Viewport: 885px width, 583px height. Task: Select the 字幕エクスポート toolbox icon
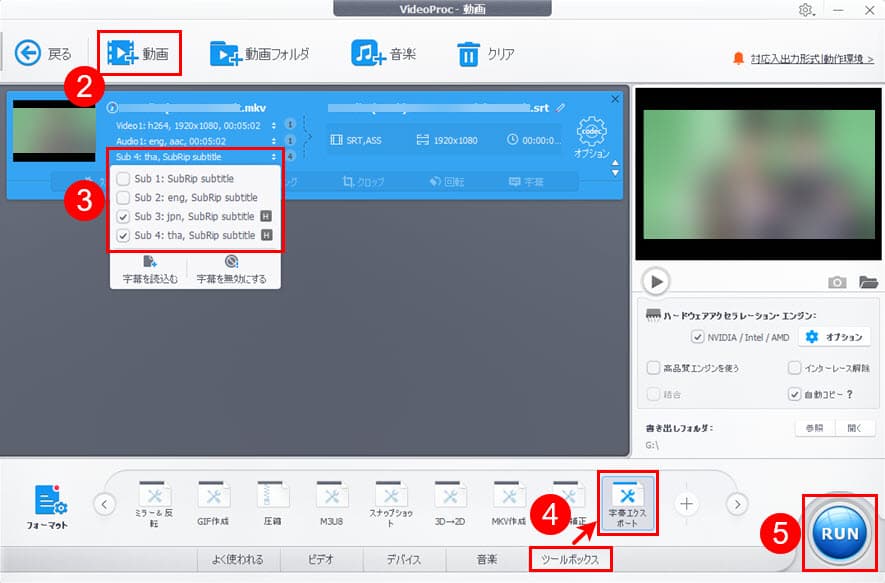625,505
